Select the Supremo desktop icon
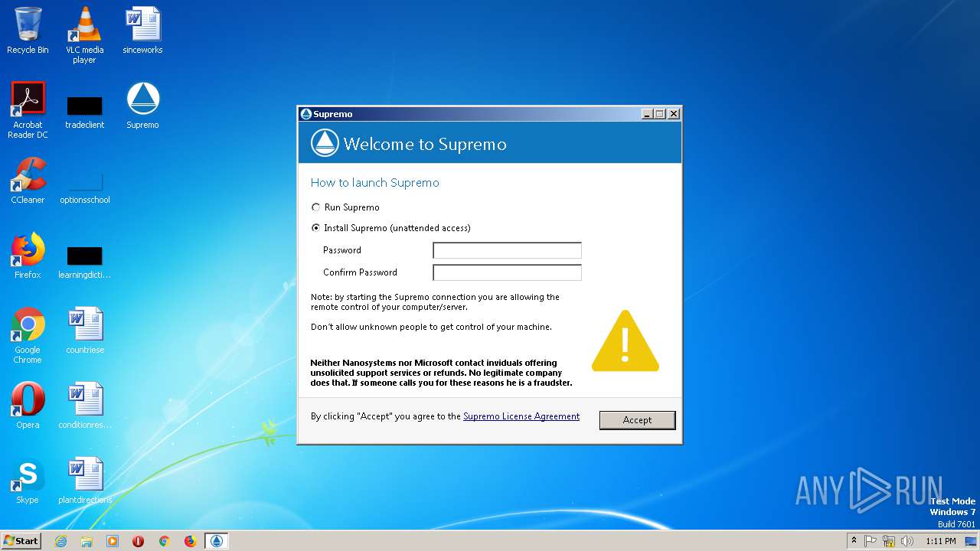The width and height of the screenshot is (980, 551). click(x=142, y=106)
